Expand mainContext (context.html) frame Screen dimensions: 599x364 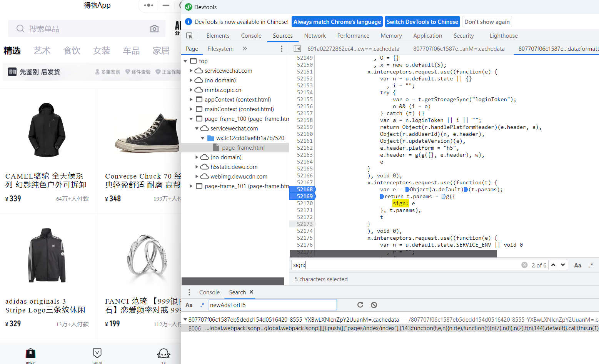point(191,109)
